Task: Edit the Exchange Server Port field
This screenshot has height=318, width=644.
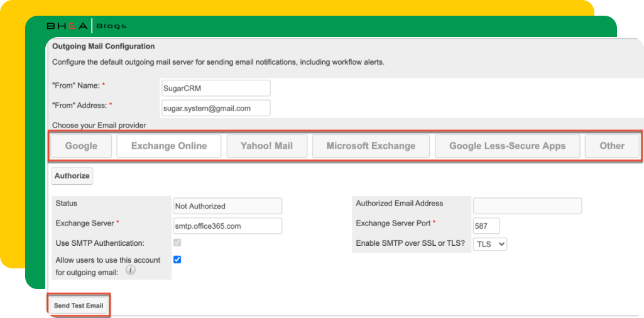Action: 486,226
